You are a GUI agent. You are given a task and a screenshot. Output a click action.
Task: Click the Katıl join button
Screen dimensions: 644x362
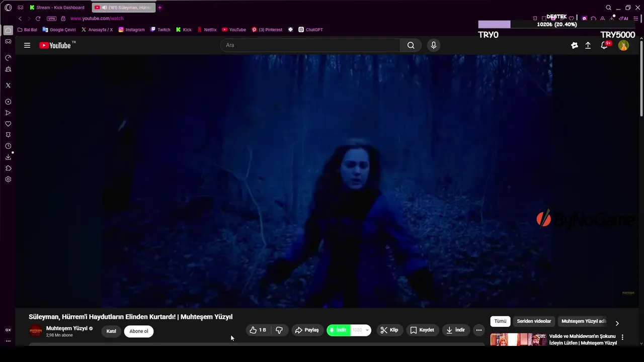[x=111, y=331]
